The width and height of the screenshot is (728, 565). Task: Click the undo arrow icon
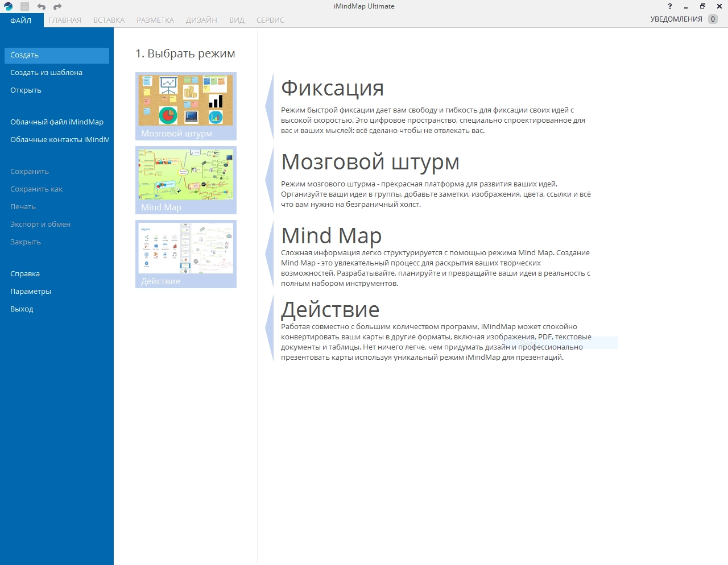point(41,6)
